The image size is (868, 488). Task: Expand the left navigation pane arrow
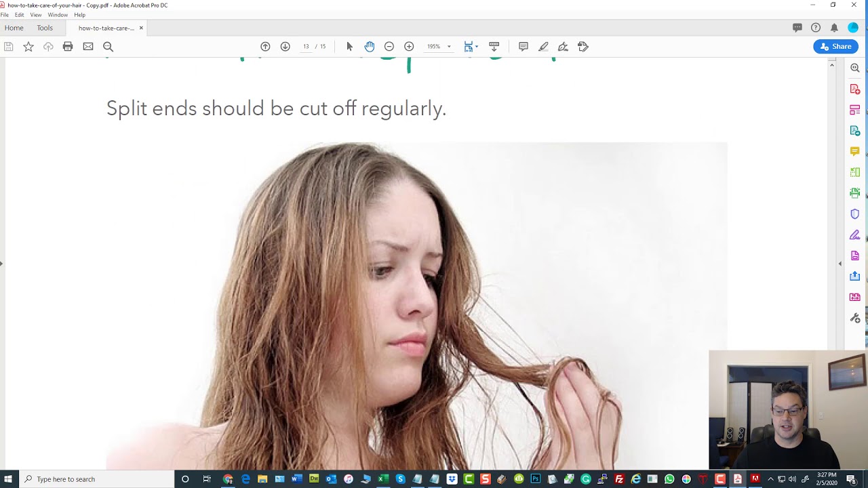[2, 264]
